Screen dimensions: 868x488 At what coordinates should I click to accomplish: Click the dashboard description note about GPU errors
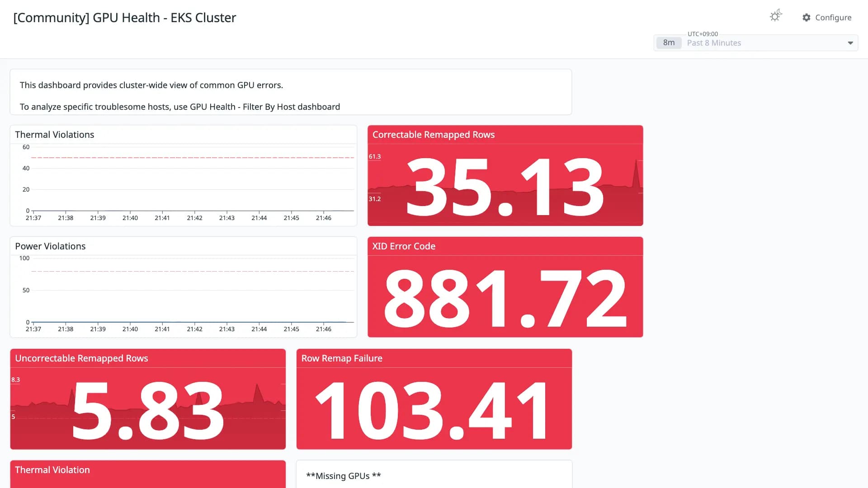pyautogui.click(x=151, y=85)
